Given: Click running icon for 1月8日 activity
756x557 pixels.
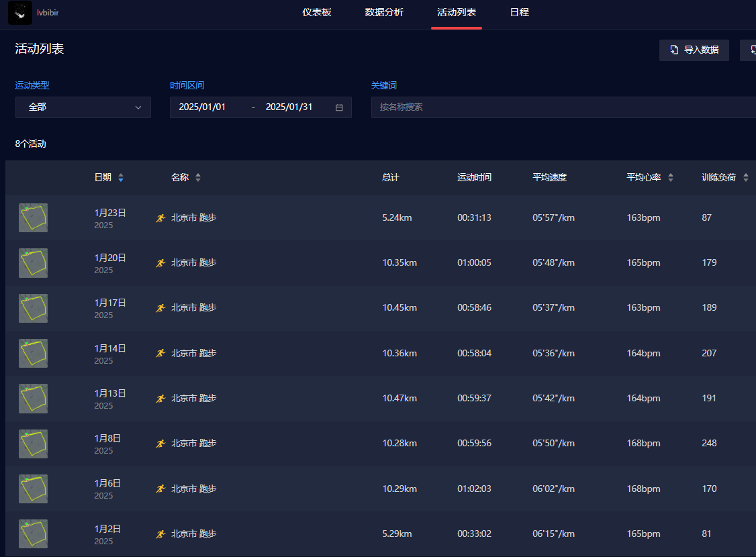Looking at the screenshot, I should coord(160,444).
